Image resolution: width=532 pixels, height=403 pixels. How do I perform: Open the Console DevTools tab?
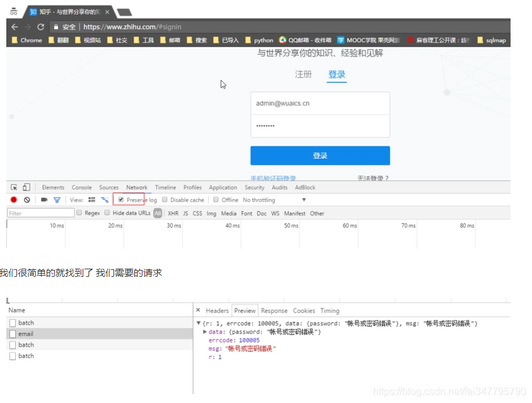pyautogui.click(x=81, y=187)
